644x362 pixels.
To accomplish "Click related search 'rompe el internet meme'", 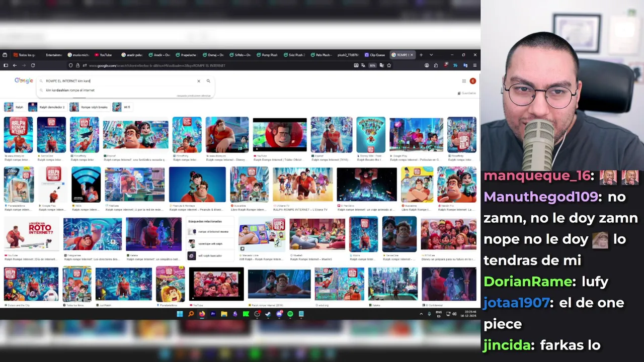I will point(210,232).
